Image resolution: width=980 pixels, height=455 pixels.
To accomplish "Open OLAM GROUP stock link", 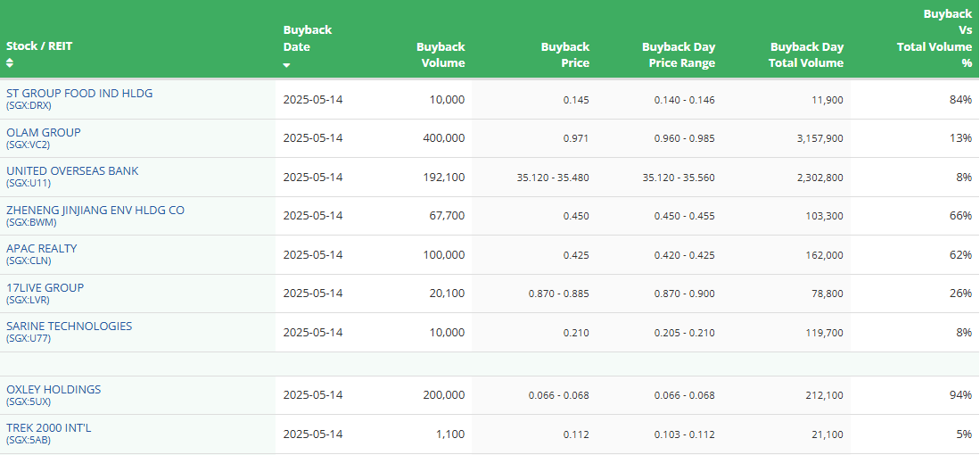I will tap(44, 132).
